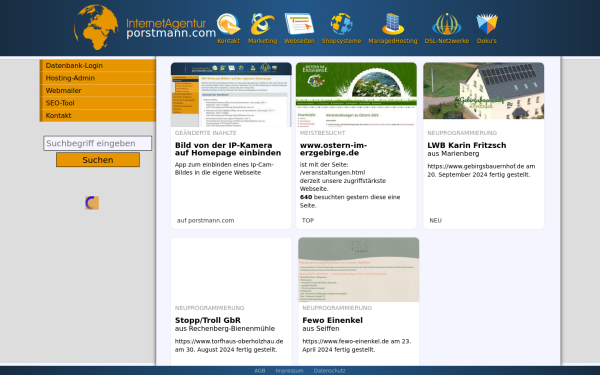
Task: Click the InternetAgentur porstmann.com wordmark
Action: pyautogui.click(x=171, y=29)
